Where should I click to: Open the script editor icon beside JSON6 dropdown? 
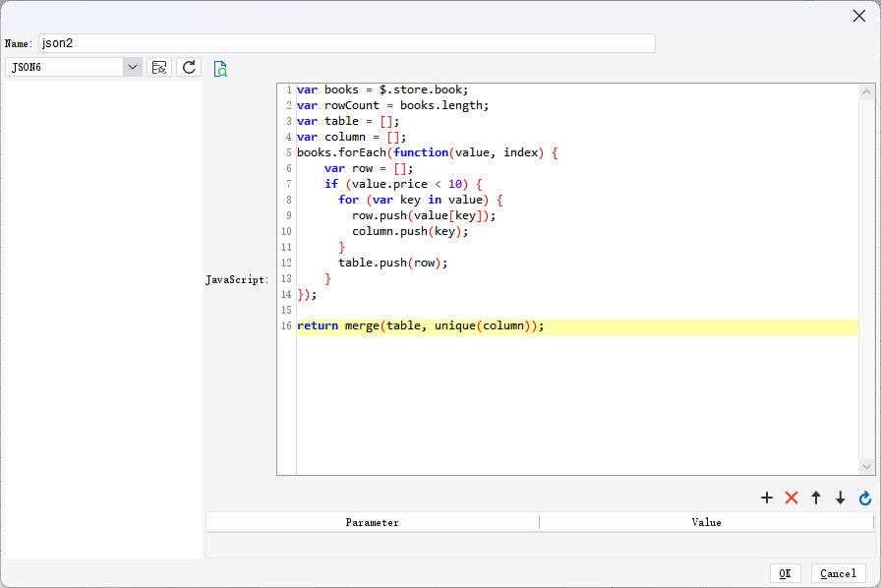(x=158, y=67)
